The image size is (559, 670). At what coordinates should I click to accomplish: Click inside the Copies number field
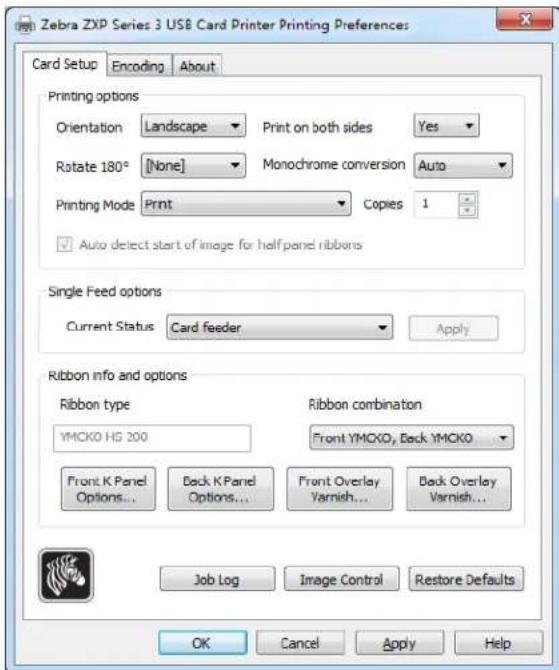click(436, 205)
